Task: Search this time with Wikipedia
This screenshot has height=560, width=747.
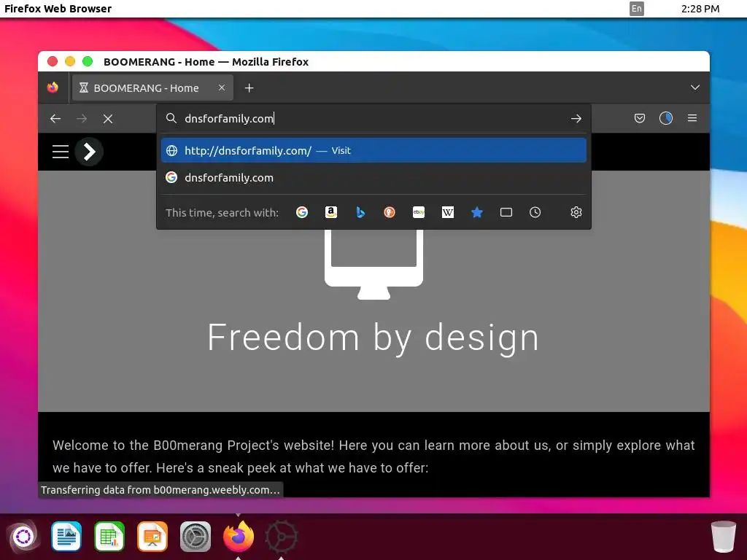Action: point(448,212)
